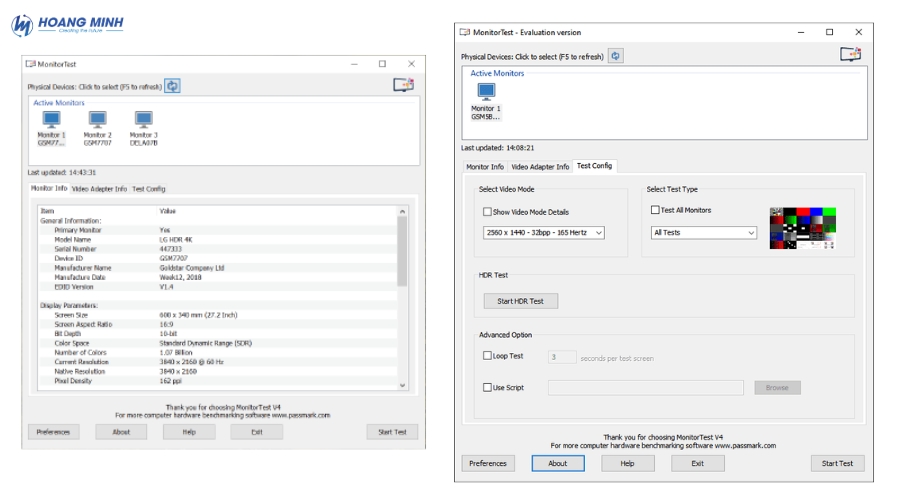
Task: Click the Screen Size row value
Action: pos(198,315)
